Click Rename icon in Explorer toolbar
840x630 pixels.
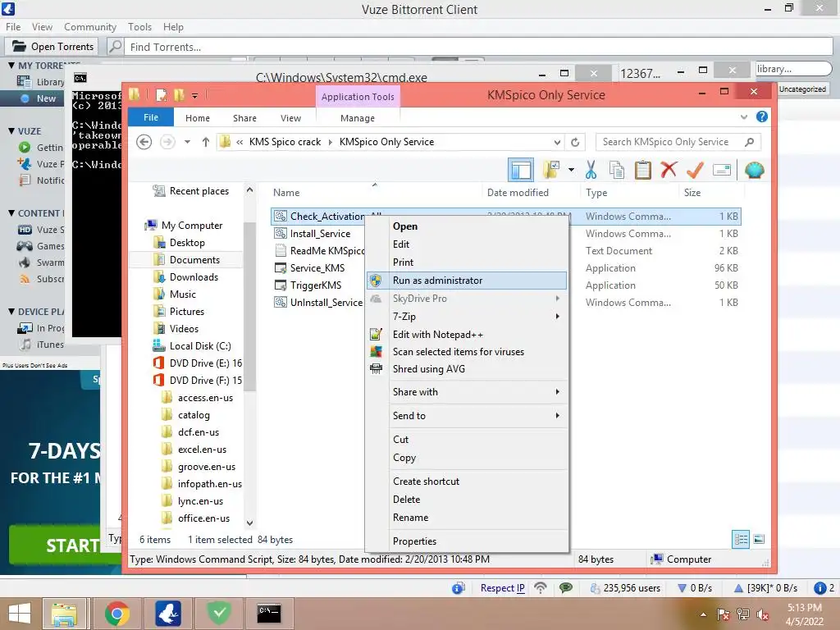pos(722,170)
